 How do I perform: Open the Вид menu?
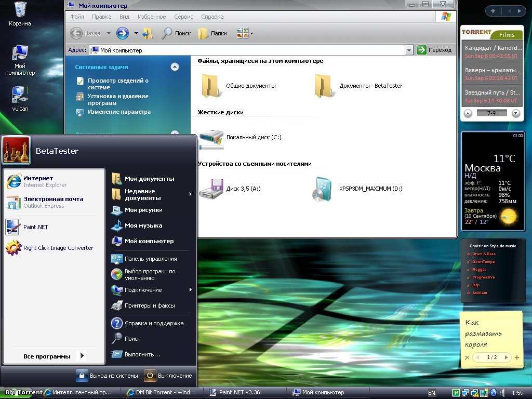click(124, 17)
